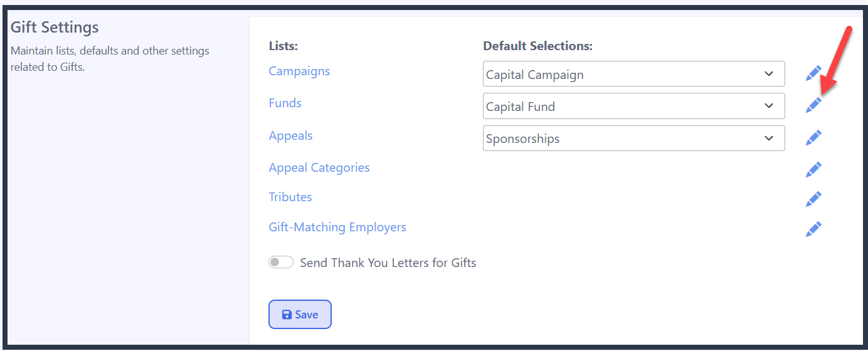Open the Campaigns list link
The image size is (868, 351).
[x=299, y=71]
